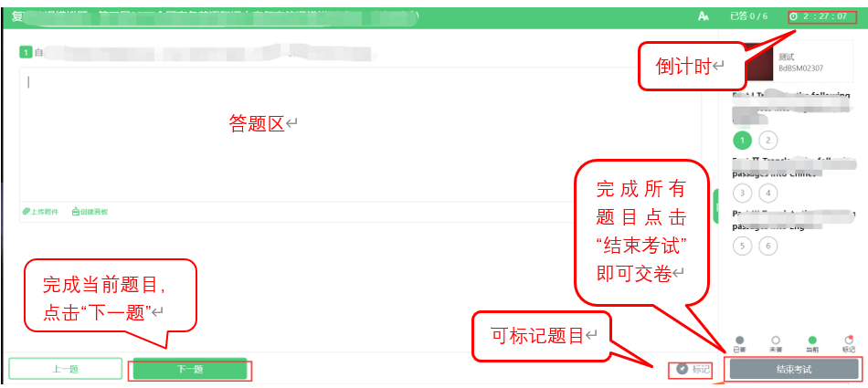Open the 创建画板 drawing board tool
Viewport: 868px width, 388px height.
(90, 212)
